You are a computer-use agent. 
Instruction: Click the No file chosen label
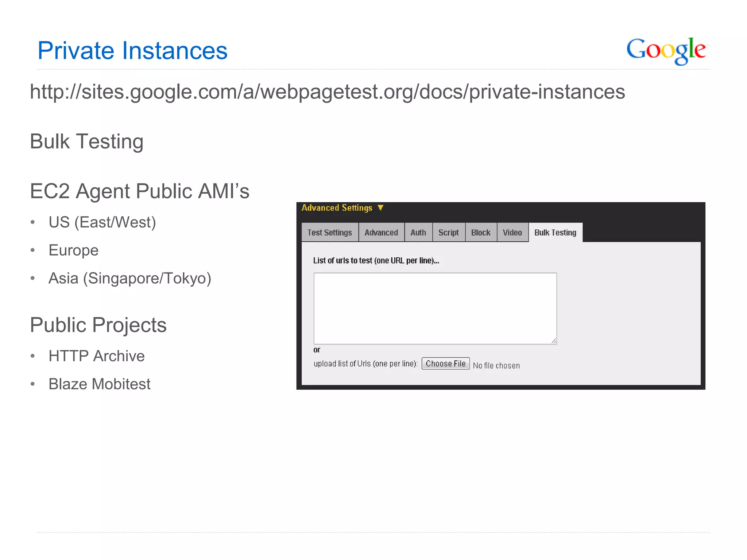(496, 365)
